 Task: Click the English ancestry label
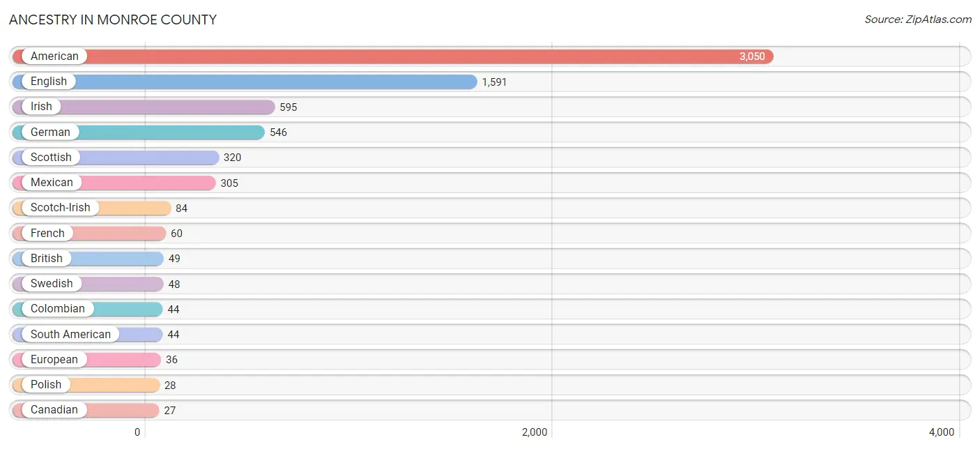49,82
